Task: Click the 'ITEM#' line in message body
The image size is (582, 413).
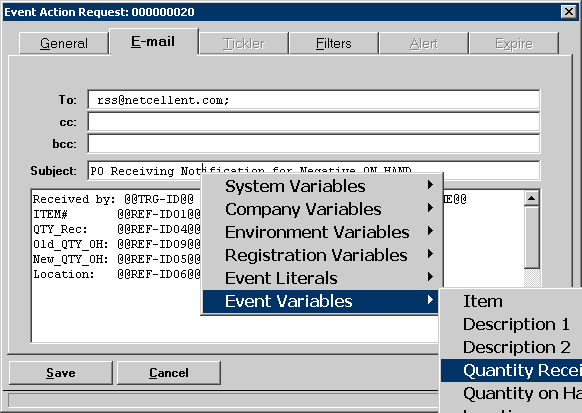Action: pyautogui.click(x=117, y=214)
